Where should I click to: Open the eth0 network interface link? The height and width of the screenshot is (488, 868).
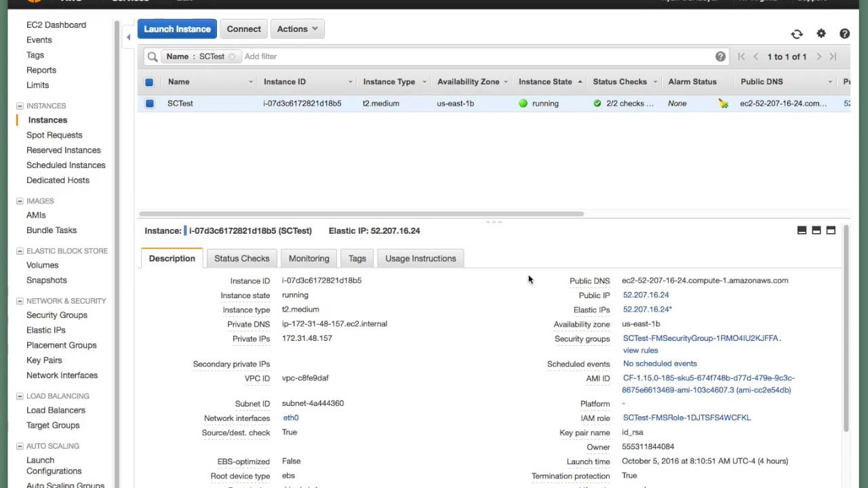(291, 418)
